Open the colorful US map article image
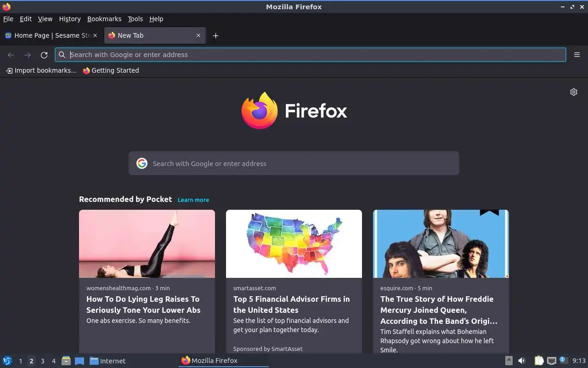Screen dimensions: 588x368 tap(294, 244)
